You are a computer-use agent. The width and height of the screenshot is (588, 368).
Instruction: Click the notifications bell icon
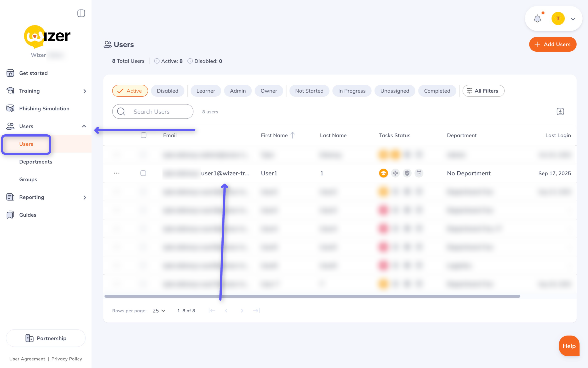(x=537, y=19)
